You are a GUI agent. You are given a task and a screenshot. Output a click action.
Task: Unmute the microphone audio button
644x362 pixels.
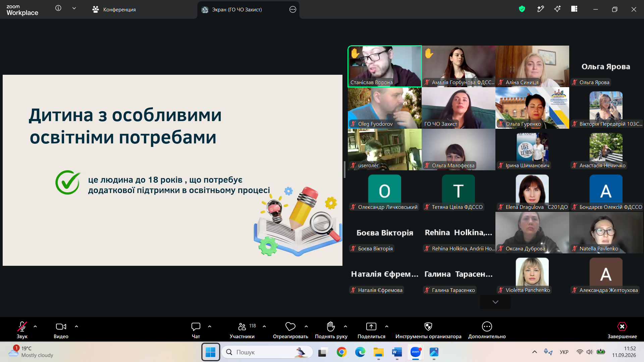pos(22,330)
